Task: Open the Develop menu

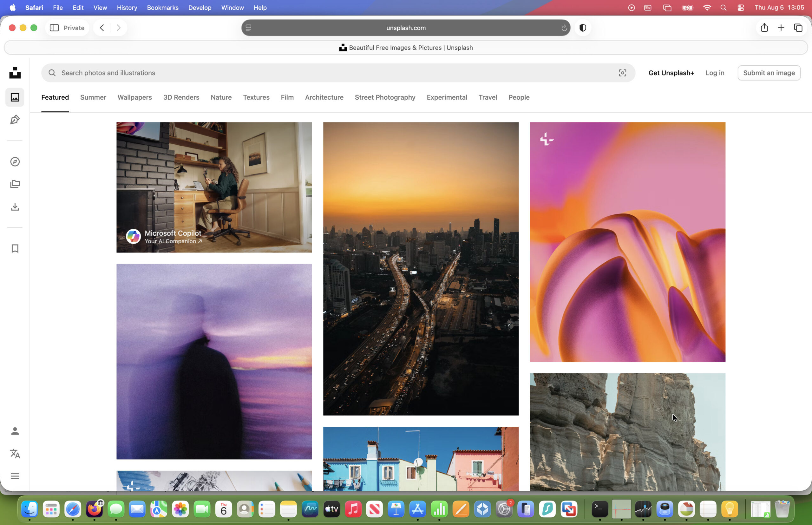Action: [200, 8]
